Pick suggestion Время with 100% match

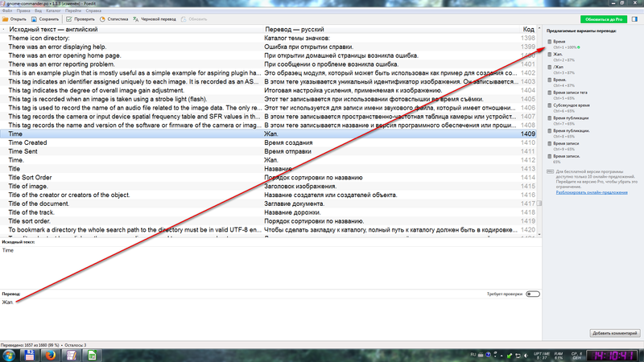coord(563,44)
